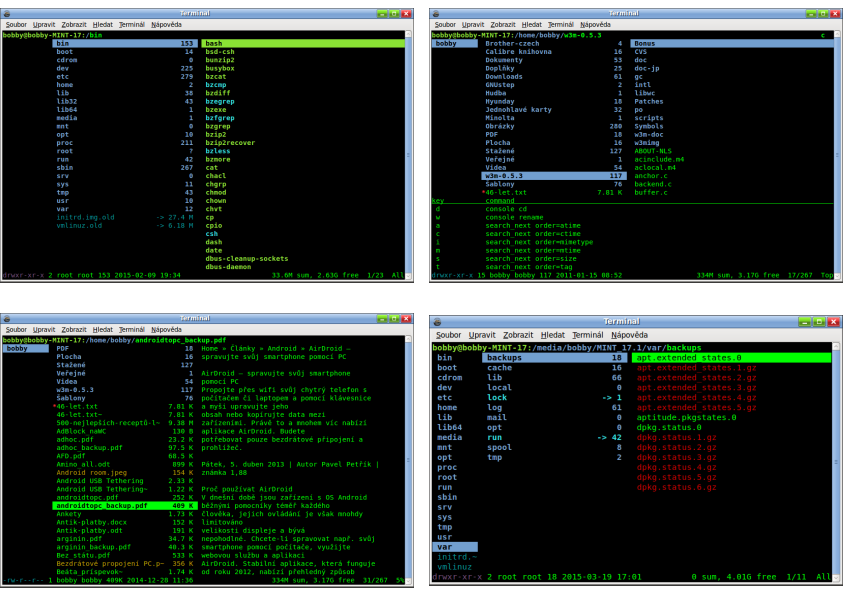Select the chmod file entry
Viewport: 843px width, 595px height.
coord(216,192)
